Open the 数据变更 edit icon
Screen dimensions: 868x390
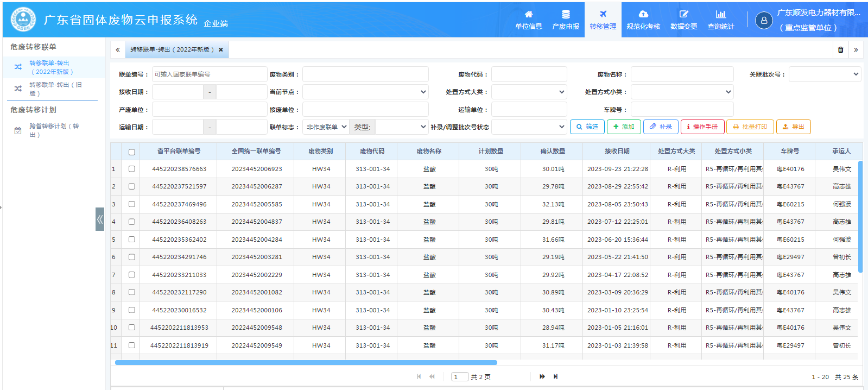[x=683, y=15]
